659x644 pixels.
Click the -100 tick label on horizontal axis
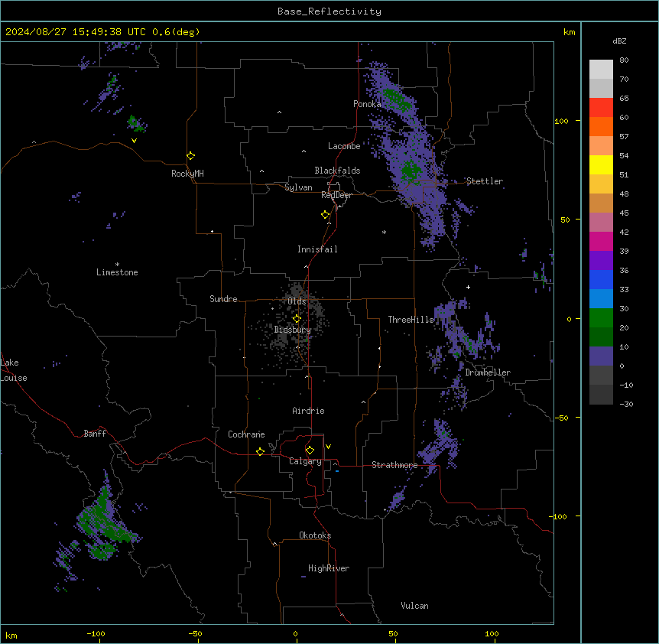click(x=96, y=633)
